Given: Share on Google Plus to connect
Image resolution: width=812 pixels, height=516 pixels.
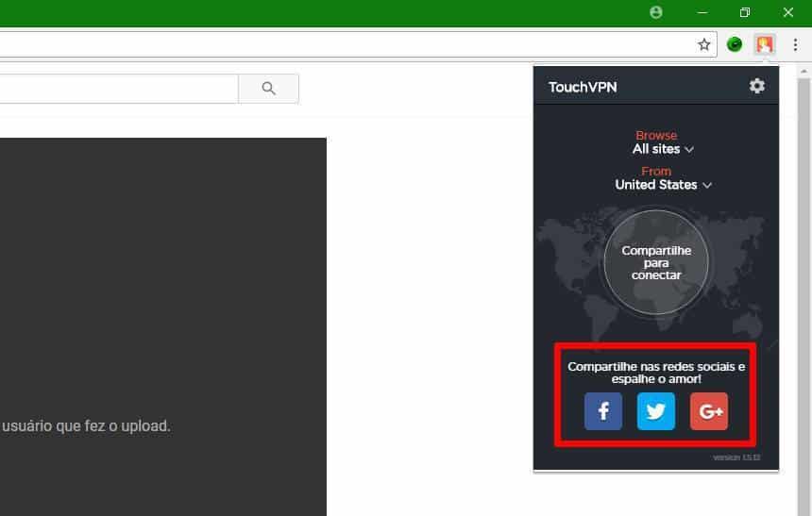Looking at the screenshot, I should (709, 411).
